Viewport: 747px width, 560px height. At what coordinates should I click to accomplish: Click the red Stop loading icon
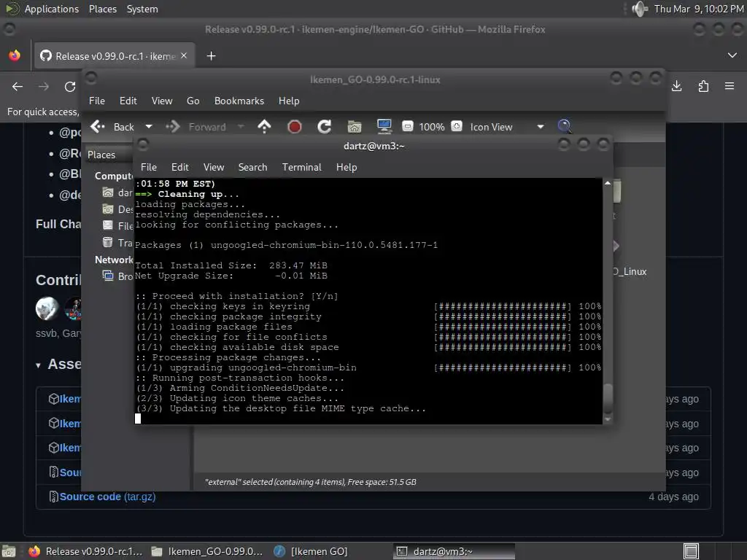295,127
